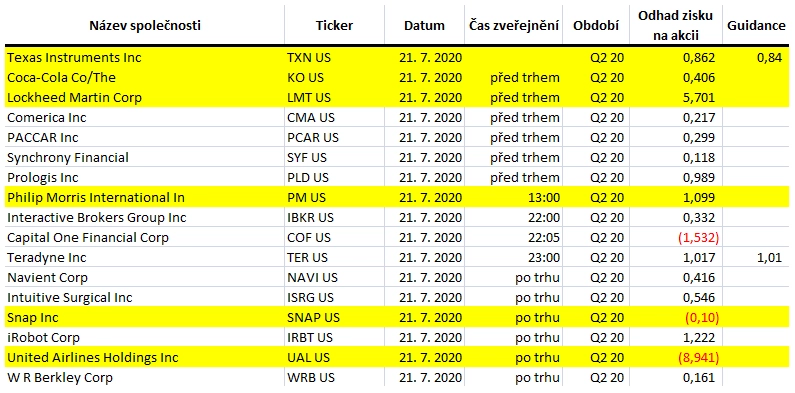Click the Datum column header
The width and height of the screenshot is (795, 393).
(424, 26)
